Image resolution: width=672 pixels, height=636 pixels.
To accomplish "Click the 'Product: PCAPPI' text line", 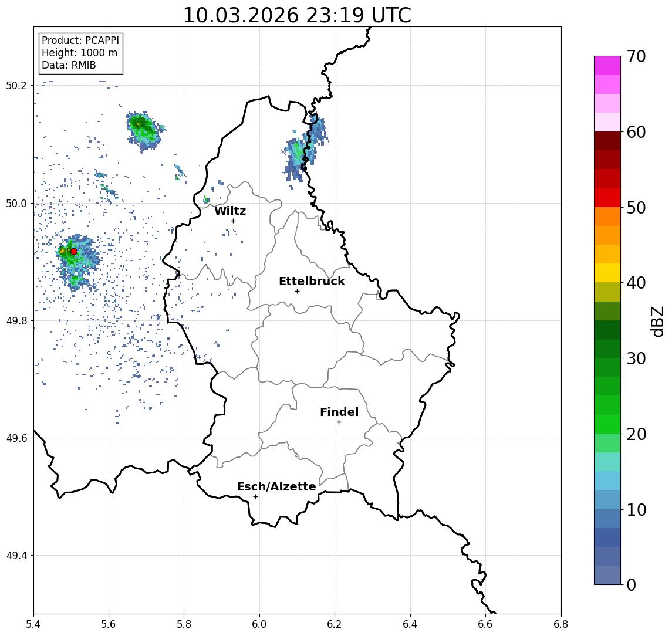I will point(80,40).
